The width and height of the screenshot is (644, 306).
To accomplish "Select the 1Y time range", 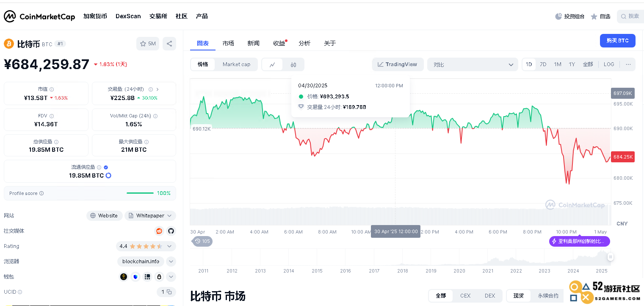I will pos(572,64).
